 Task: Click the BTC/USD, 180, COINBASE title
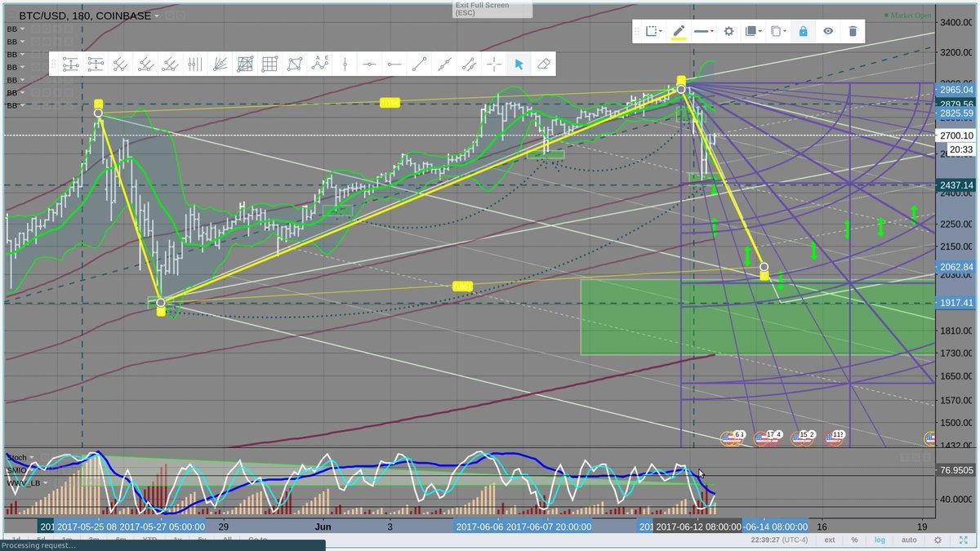(85, 15)
